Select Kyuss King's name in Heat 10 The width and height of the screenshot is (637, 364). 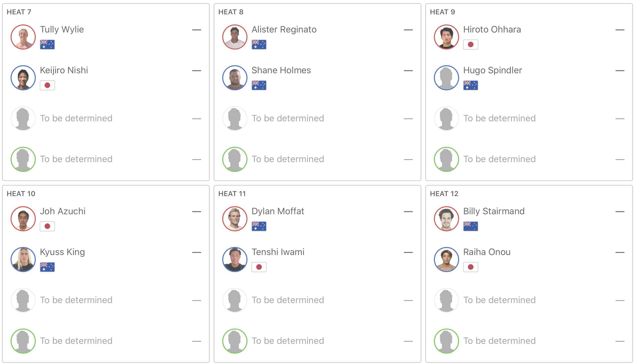point(62,252)
